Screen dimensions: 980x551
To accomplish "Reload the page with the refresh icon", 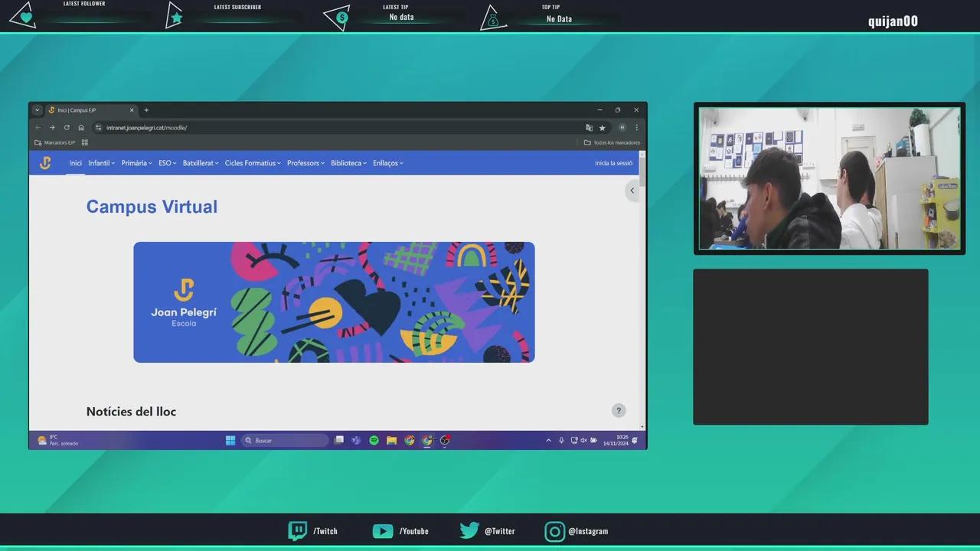I will (x=67, y=128).
